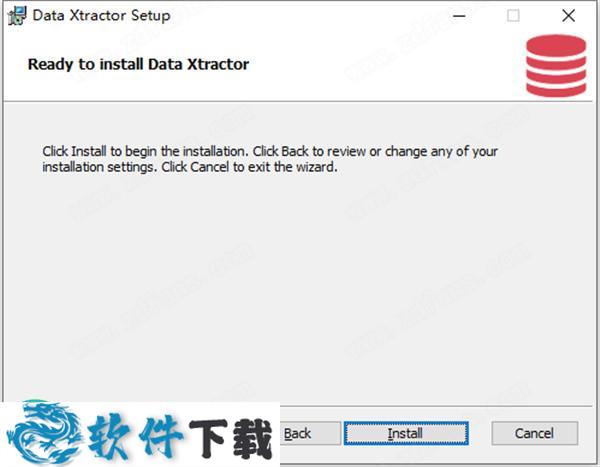Click the divider line below the header banner
The width and height of the screenshot is (600, 467).
coord(298,102)
